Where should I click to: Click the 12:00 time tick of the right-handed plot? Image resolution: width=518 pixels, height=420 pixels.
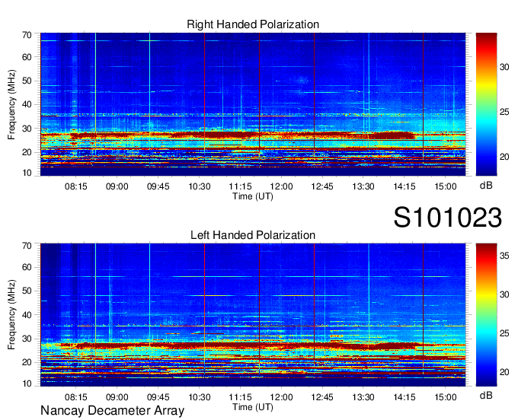[281, 186]
